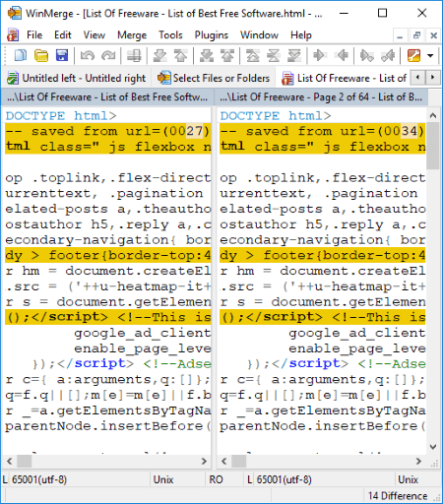
Task: Click the RO status bar indicator
Action: click(216, 479)
